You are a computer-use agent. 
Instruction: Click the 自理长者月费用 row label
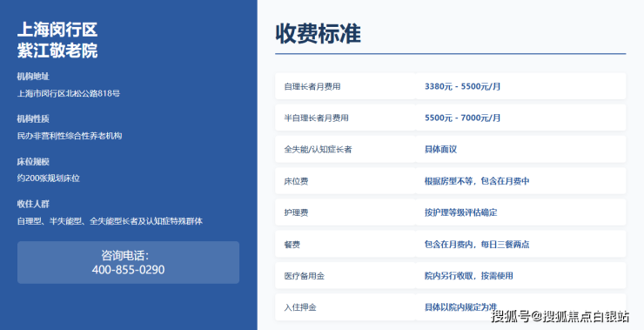(312, 86)
